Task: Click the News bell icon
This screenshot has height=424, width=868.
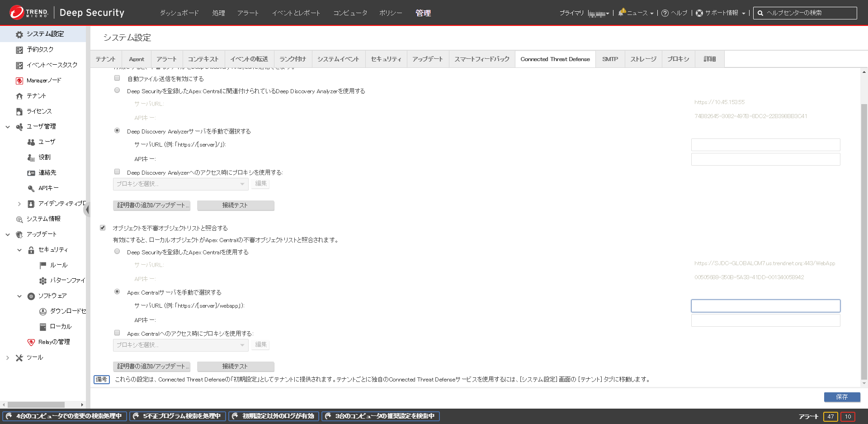Action: click(x=622, y=12)
